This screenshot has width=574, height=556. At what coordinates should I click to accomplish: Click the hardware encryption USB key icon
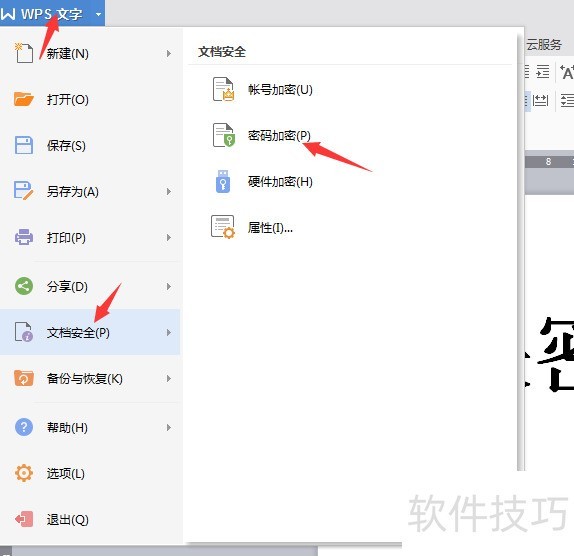click(x=223, y=181)
